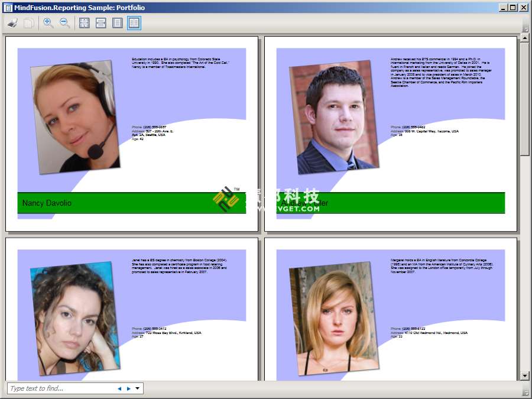Click the greyed-out Copy icon
The height and width of the screenshot is (399, 532).
[29, 23]
